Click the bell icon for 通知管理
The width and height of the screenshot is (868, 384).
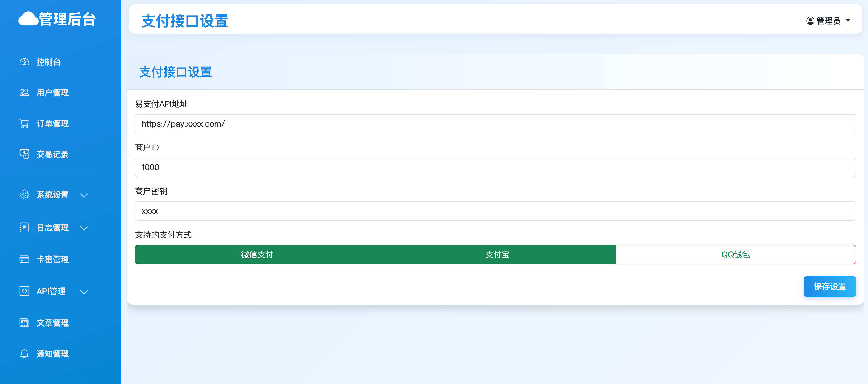pyautogui.click(x=24, y=354)
